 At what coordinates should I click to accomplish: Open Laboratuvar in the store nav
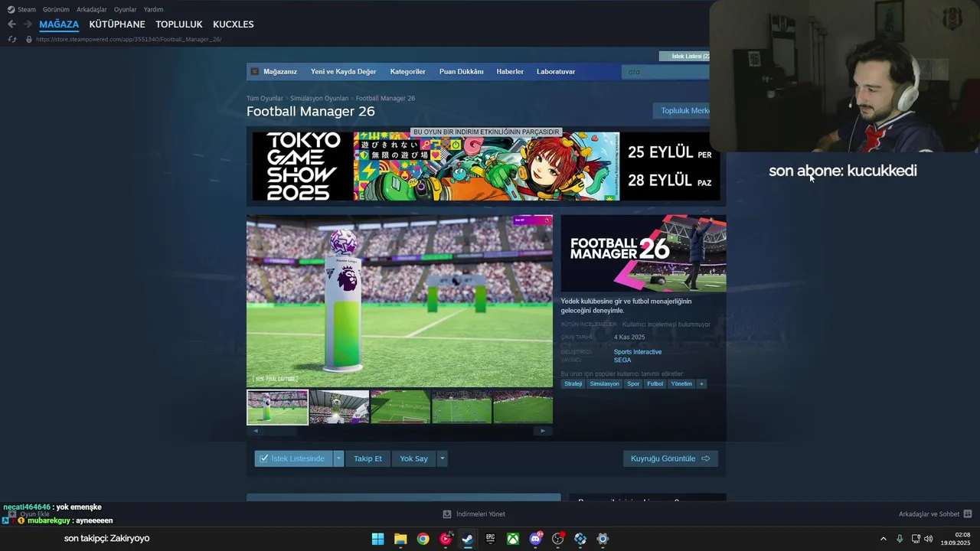[x=556, y=72]
